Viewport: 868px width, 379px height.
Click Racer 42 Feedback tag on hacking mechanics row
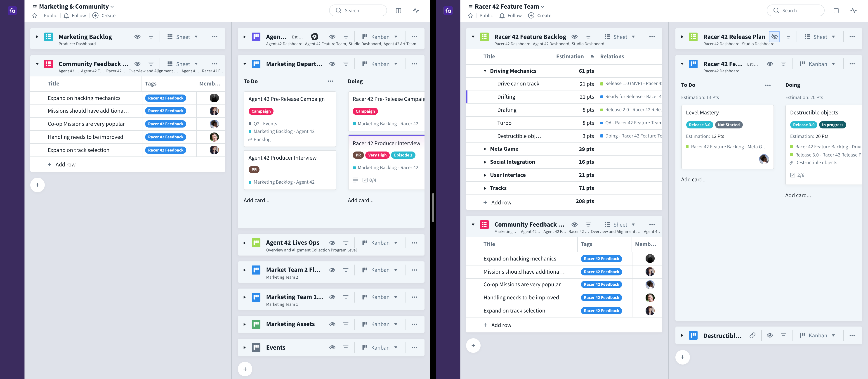coord(165,98)
